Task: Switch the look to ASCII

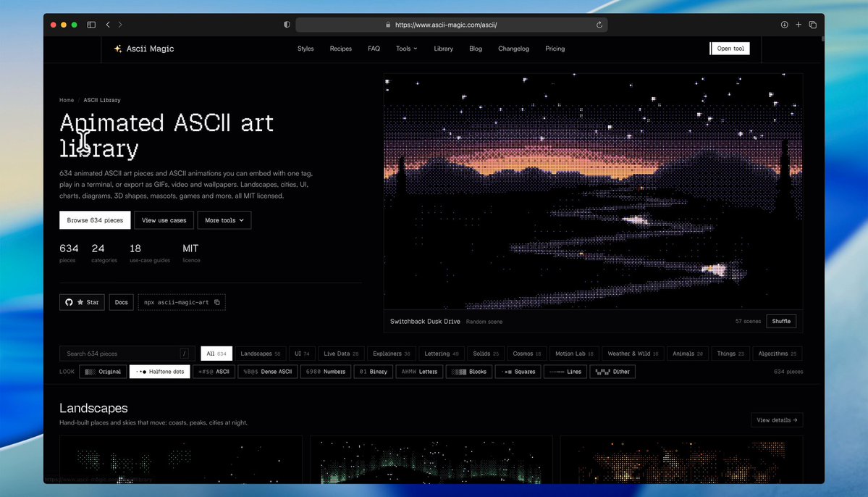Action: 214,372
